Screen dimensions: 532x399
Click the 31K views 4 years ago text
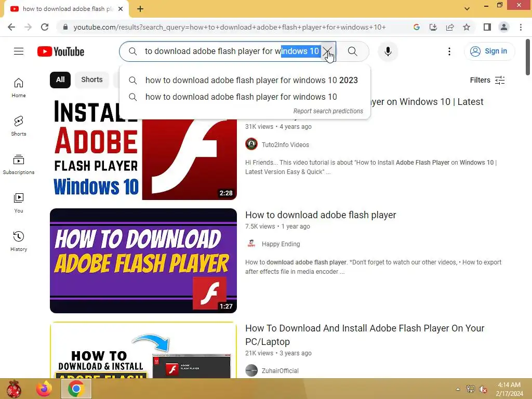[x=278, y=127]
